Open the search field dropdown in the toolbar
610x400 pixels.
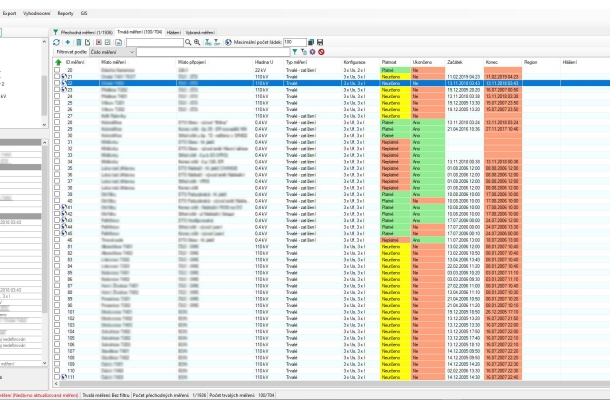pos(177,42)
